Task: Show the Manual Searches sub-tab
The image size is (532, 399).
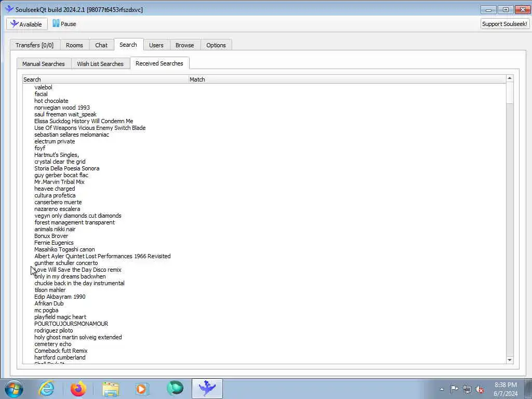Action: 44,64
